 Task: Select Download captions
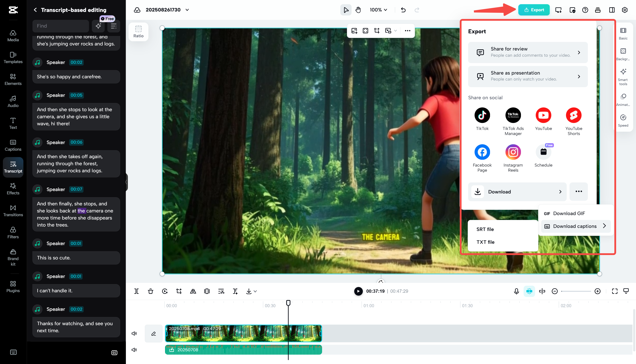[x=575, y=226]
